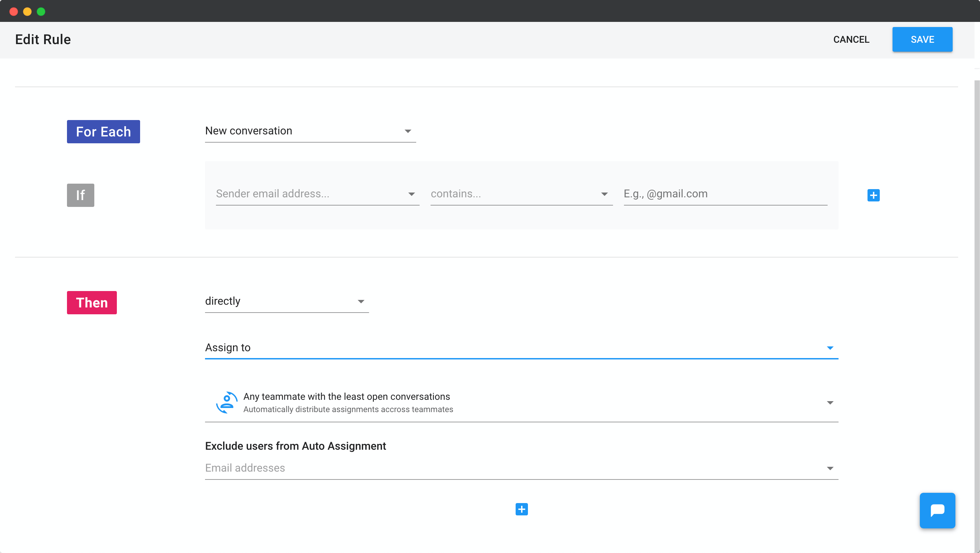980x553 pixels.
Task: Open the chat support bubble
Action: (937, 510)
